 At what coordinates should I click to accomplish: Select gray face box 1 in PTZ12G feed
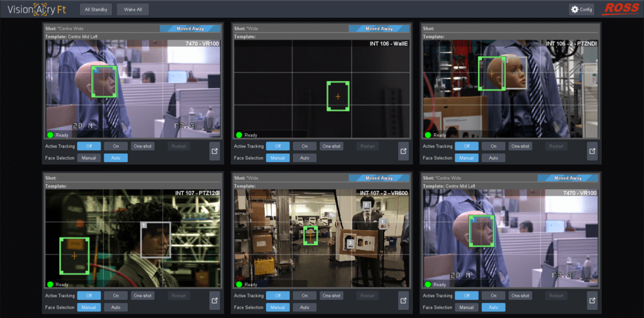[155, 239]
